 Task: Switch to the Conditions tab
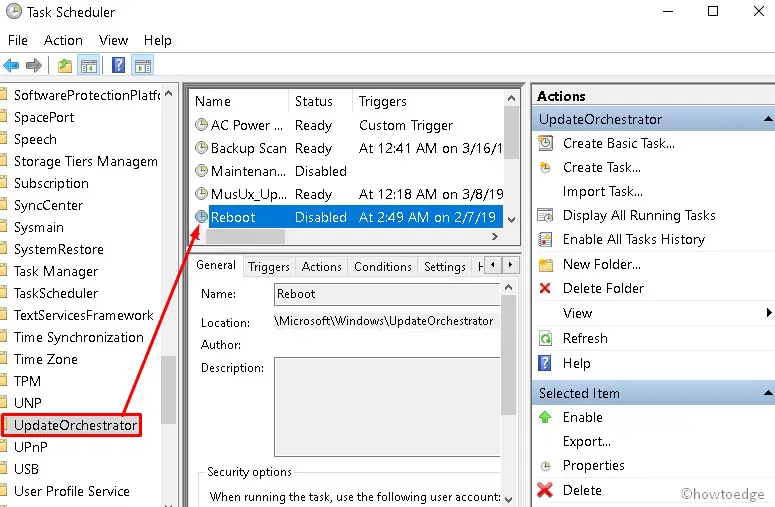click(x=383, y=267)
